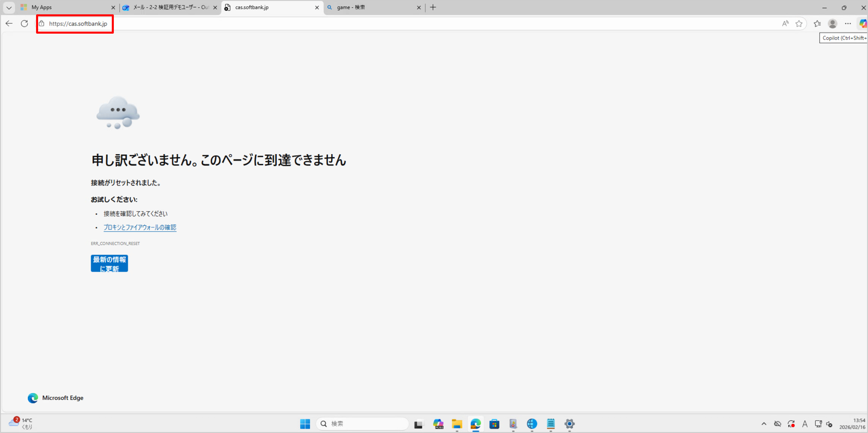Add page to favorites star

[x=799, y=24]
